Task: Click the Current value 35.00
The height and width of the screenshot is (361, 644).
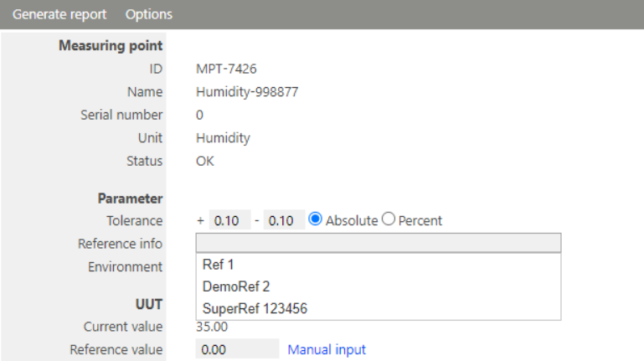Action: click(211, 327)
